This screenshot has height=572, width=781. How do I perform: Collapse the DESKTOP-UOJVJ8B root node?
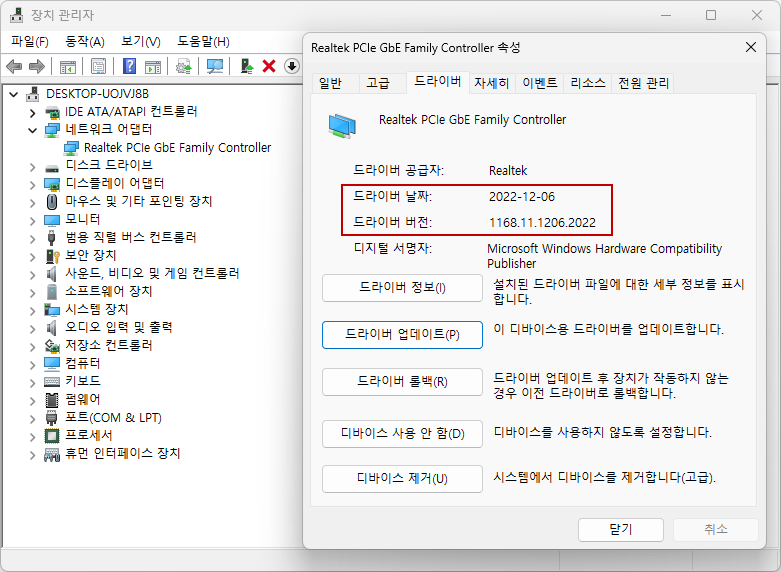14,94
